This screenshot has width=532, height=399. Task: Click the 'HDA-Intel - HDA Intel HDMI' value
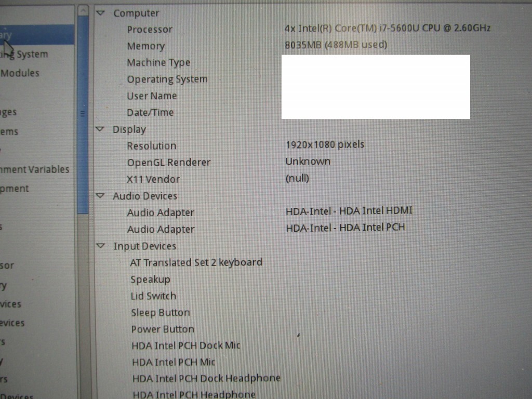pyautogui.click(x=349, y=211)
